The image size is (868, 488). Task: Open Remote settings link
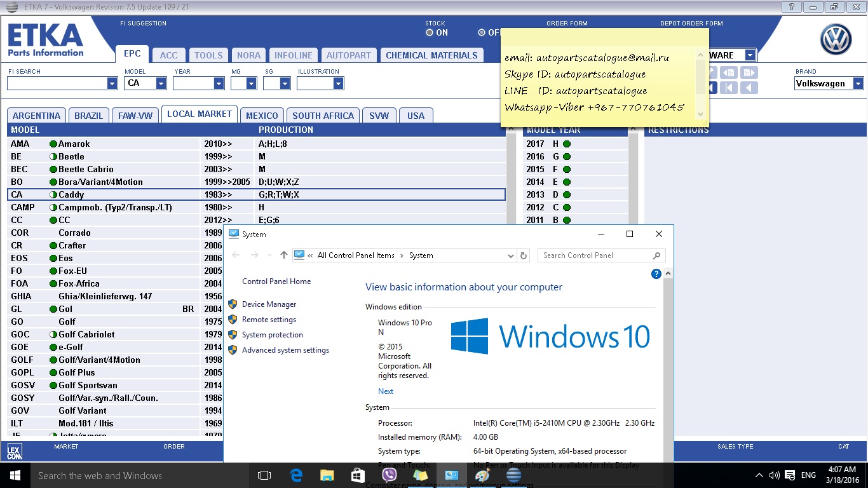click(269, 320)
